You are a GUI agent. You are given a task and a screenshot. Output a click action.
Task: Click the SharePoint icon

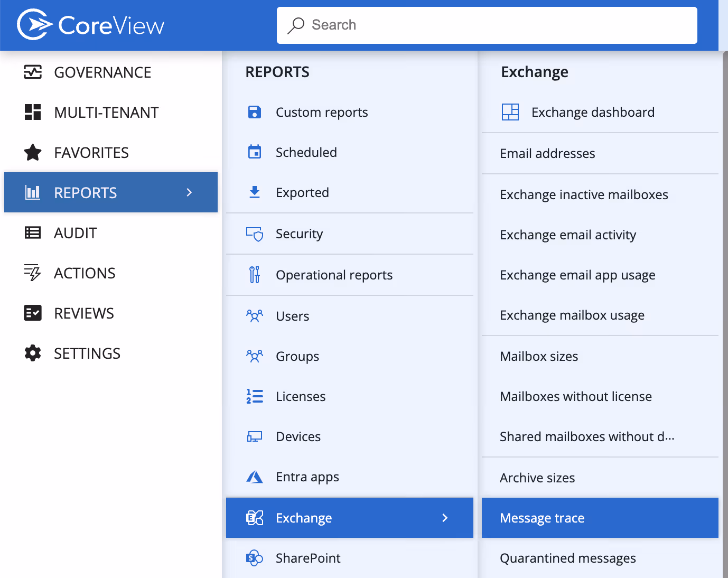(255, 558)
